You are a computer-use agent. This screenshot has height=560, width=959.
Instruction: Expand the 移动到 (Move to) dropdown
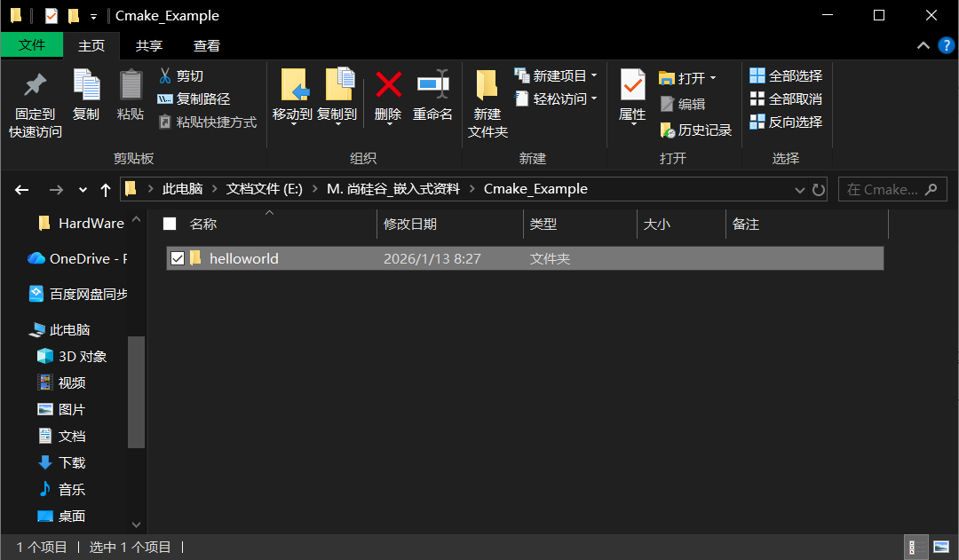292,123
